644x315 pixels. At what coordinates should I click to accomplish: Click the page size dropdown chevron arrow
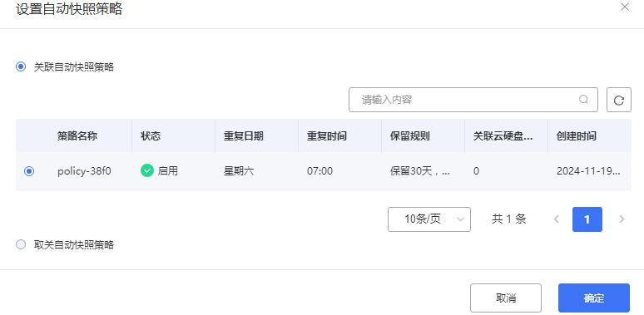pos(460,219)
